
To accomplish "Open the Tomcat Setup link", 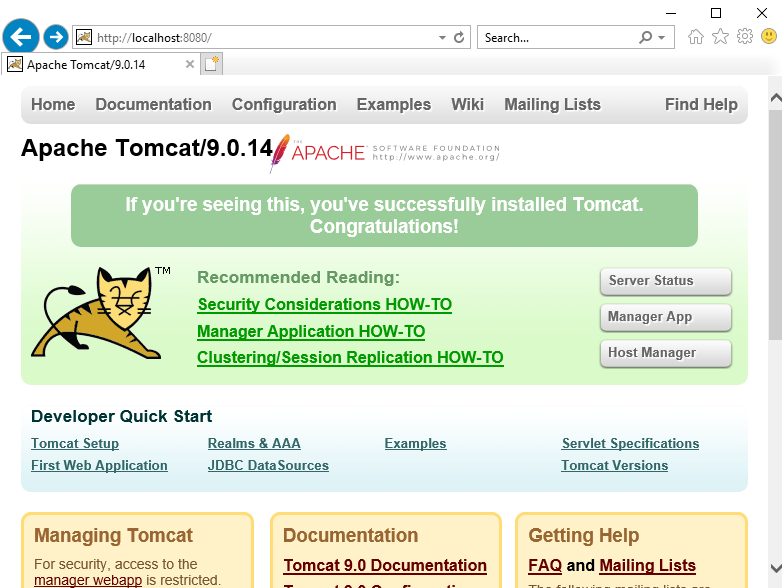I will pyautogui.click(x=75, y=443).
